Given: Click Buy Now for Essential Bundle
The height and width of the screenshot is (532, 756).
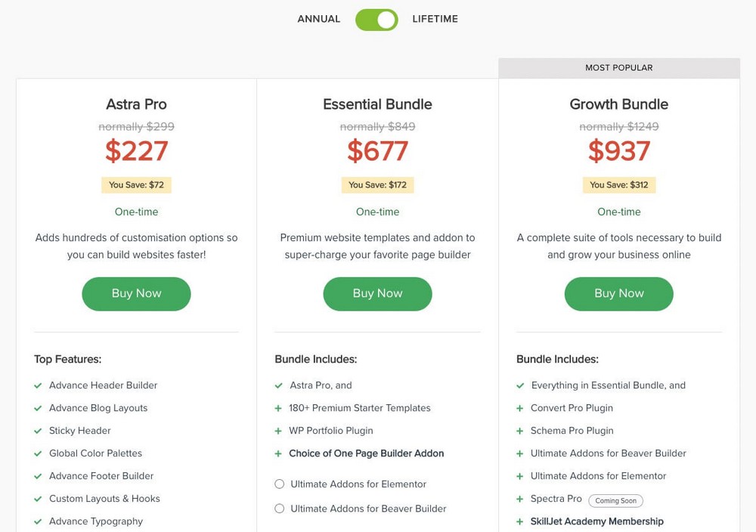Looking at the screenshot, I should pyautogui.click(x=377, y=293).
